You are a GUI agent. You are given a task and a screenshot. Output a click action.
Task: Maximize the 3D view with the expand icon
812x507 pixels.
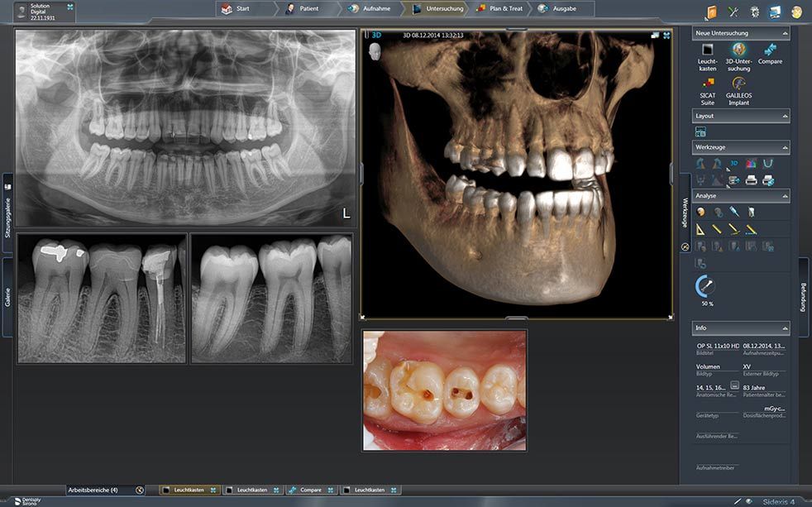click(x=666, y=36)
